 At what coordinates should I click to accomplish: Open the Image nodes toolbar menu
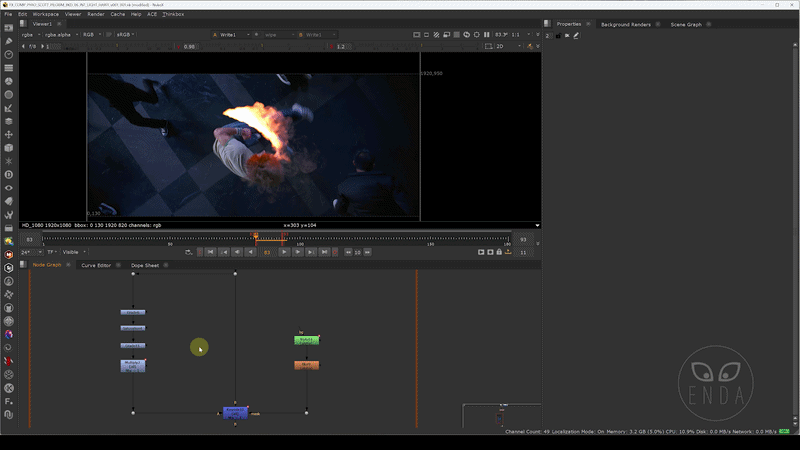click(x=9, y=28)
